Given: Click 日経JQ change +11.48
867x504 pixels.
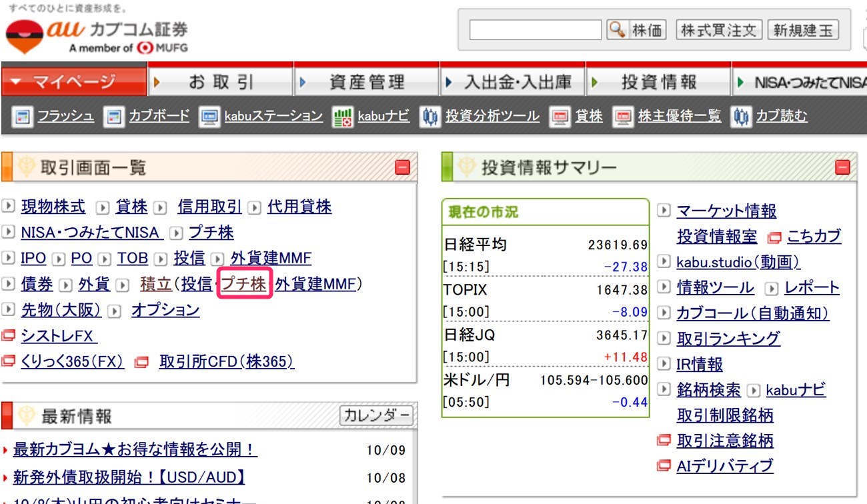Looking at the screenshot, I should coord(626,357).
